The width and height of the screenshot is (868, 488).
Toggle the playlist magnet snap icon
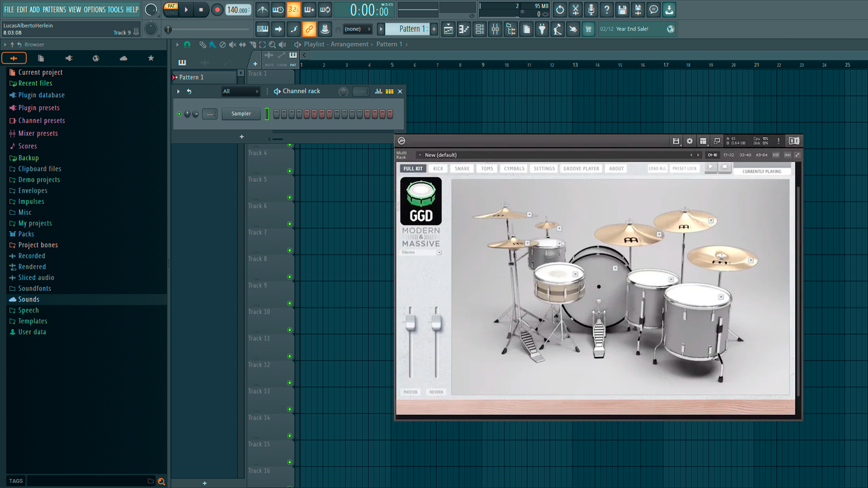pyautogui.click(x=187, y=44)
